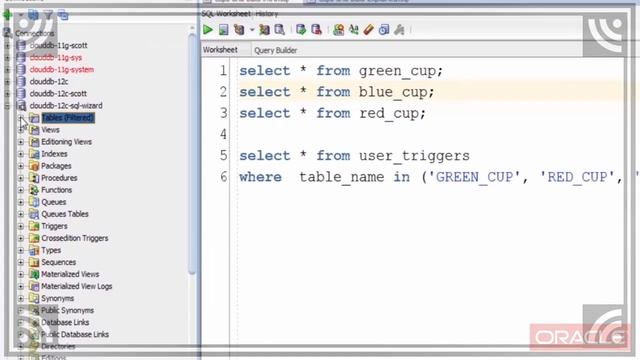Screen dimensions: 640x360
Task: Click the To Upper/Lower/InitCap icon
Action: (x=353, y=29)
